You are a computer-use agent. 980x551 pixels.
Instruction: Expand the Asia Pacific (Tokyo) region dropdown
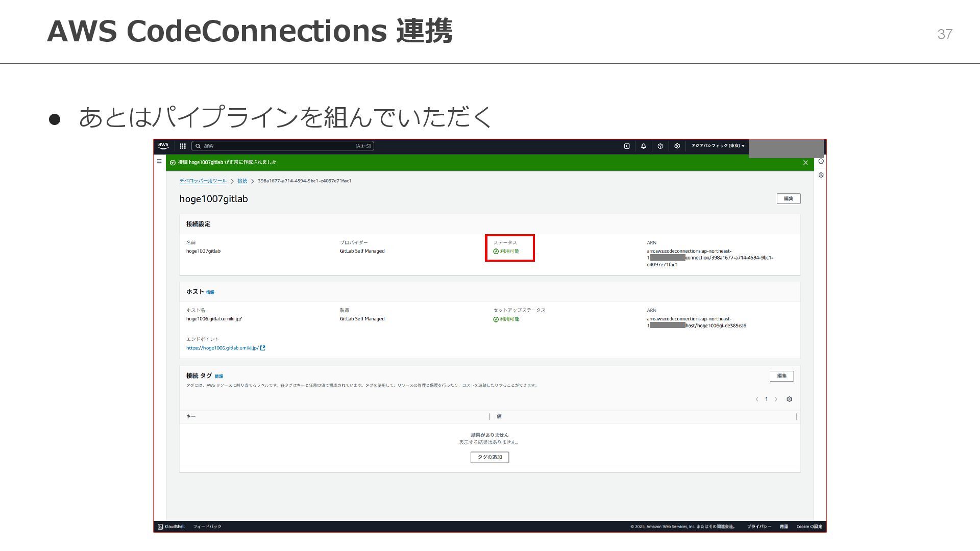click(718, 146)
